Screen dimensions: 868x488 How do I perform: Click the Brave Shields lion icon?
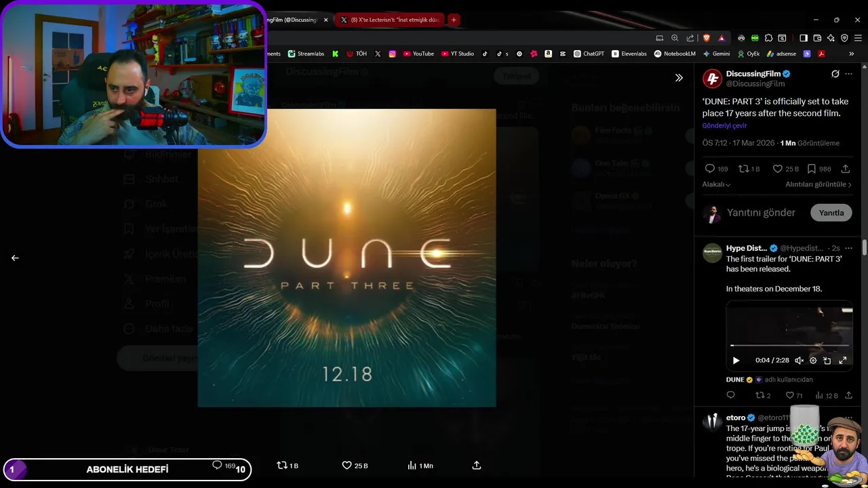(x=707, y=38)
